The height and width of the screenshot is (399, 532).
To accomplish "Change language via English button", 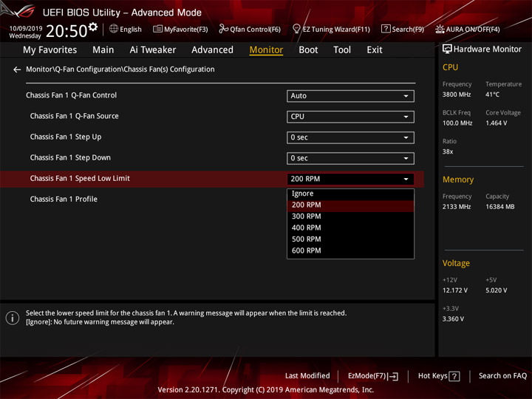I will point(126,29).
